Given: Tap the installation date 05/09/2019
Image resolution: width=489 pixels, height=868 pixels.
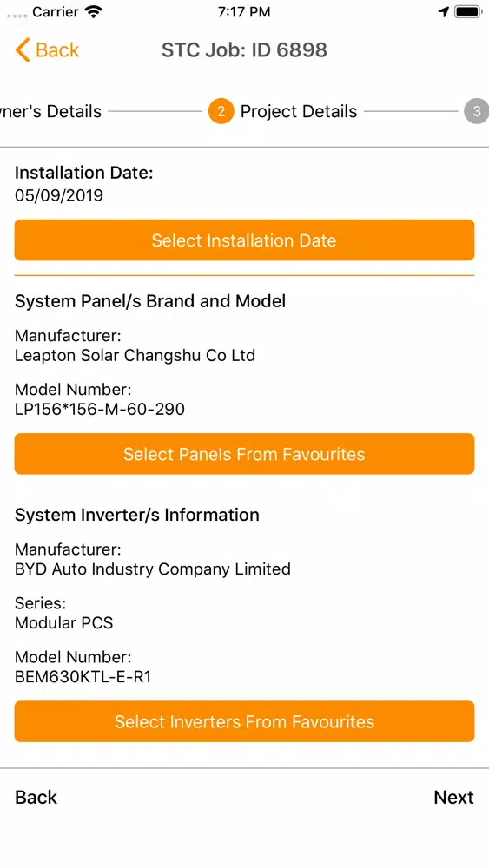Looking at the screenshot, I should click(x=59, y=195).
